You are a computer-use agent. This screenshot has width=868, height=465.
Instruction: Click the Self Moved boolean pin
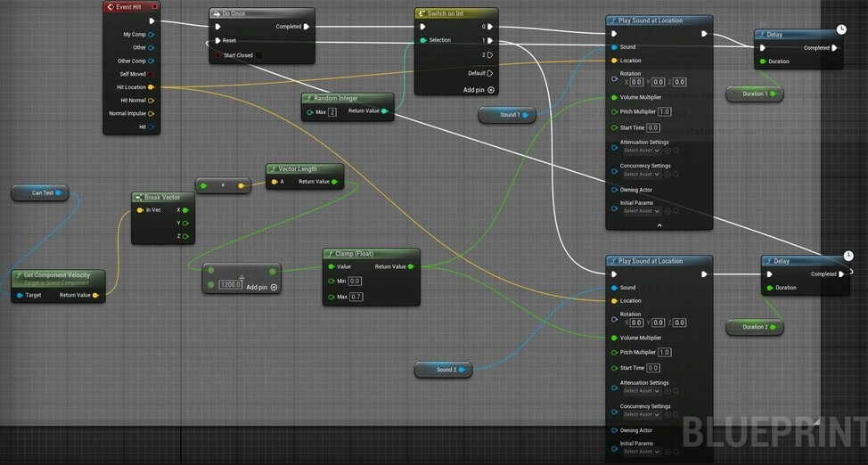click(x=151, y=74)
